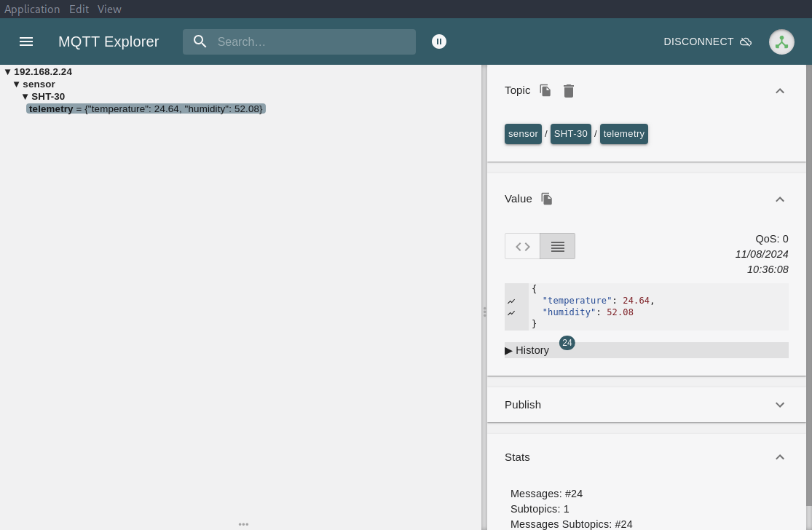Switch to raw code view toggle

(x=522, y=246)
